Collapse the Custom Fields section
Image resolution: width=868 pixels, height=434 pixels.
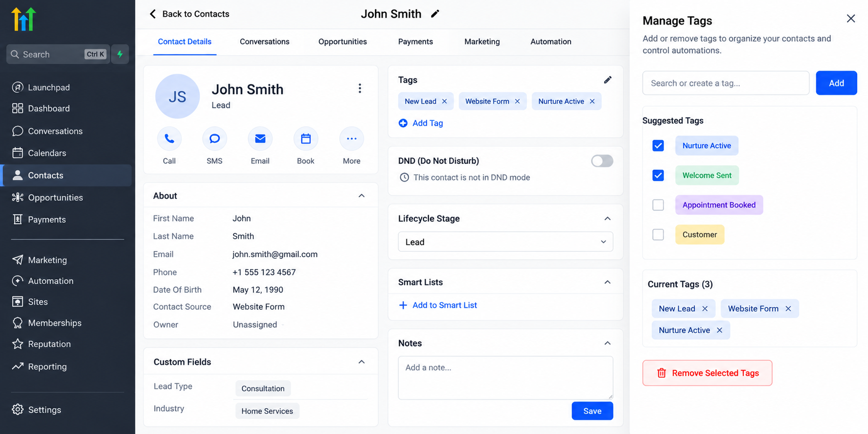(362, 362)
